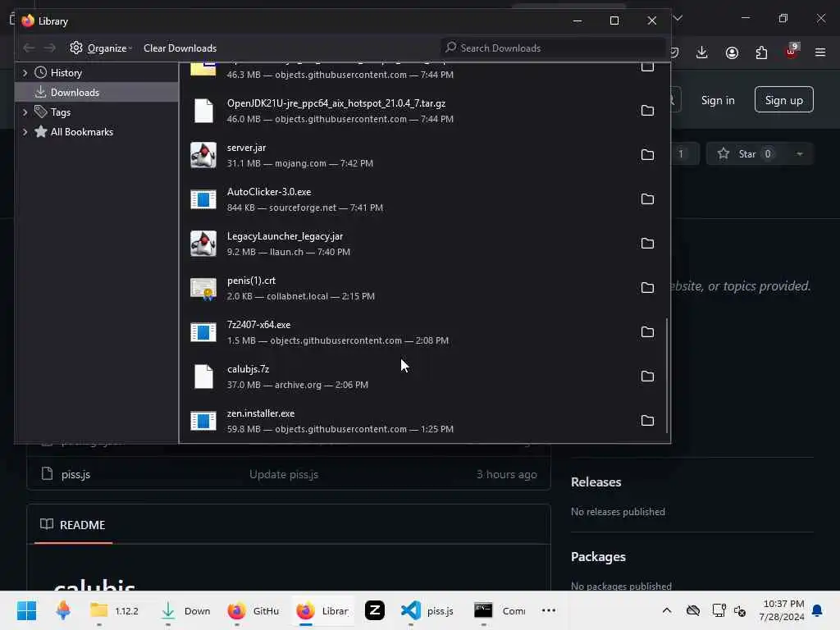
Task: Switch to Command Prompt taskbar window
Action: (500, 610)
